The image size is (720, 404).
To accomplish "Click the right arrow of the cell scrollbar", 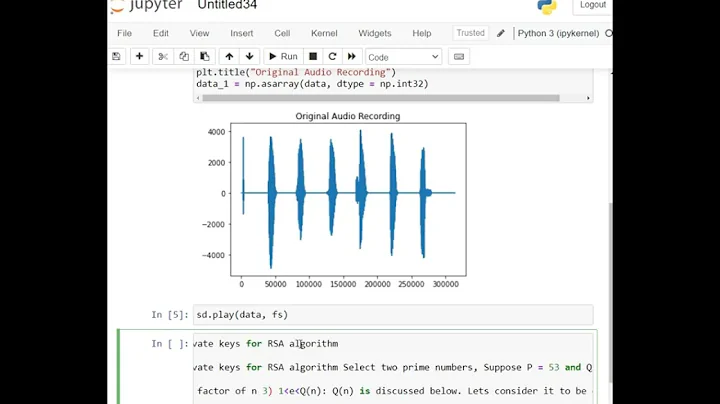I will (588, 98).
